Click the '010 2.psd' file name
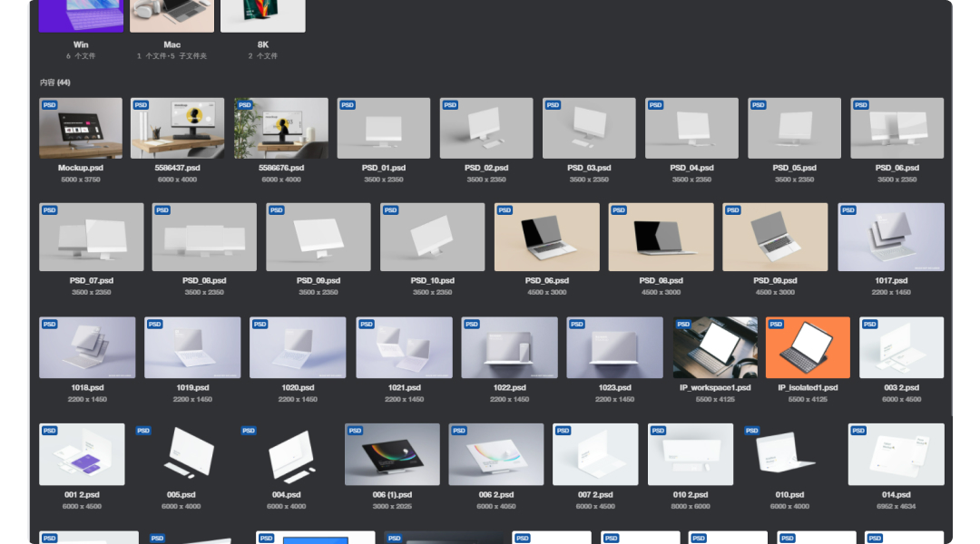 (691, 495)
